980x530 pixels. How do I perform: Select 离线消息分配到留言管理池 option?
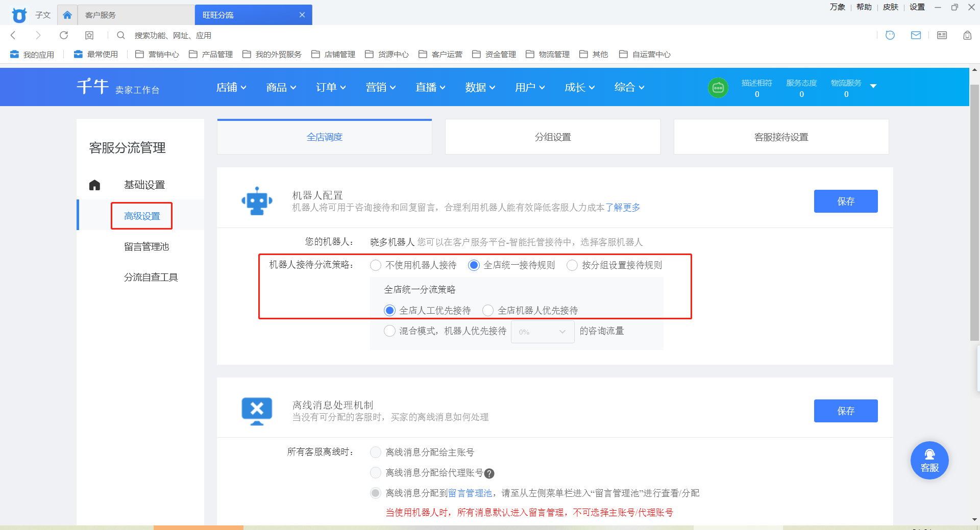[376, 493]
